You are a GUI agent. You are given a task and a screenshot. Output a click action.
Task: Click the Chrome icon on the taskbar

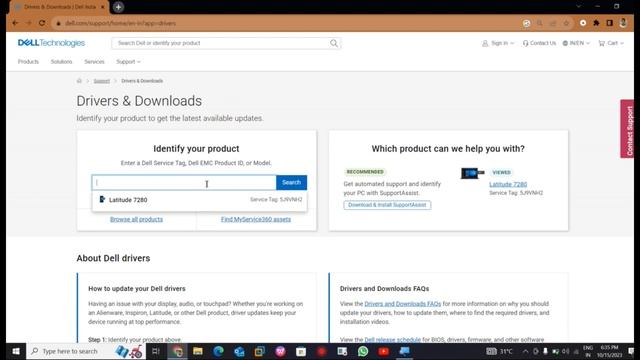(178, 351)
